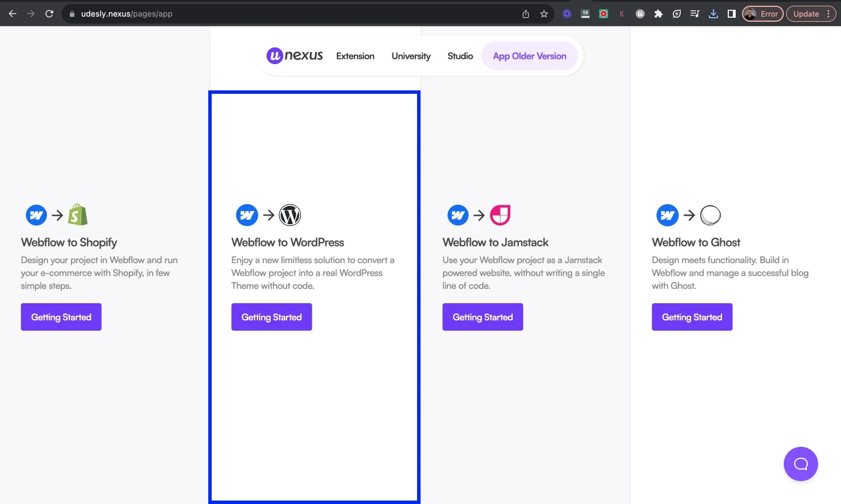Bookmark this page with the star icon
The width and height of the screenshot is (841, 504).
[x=544, y=14]
